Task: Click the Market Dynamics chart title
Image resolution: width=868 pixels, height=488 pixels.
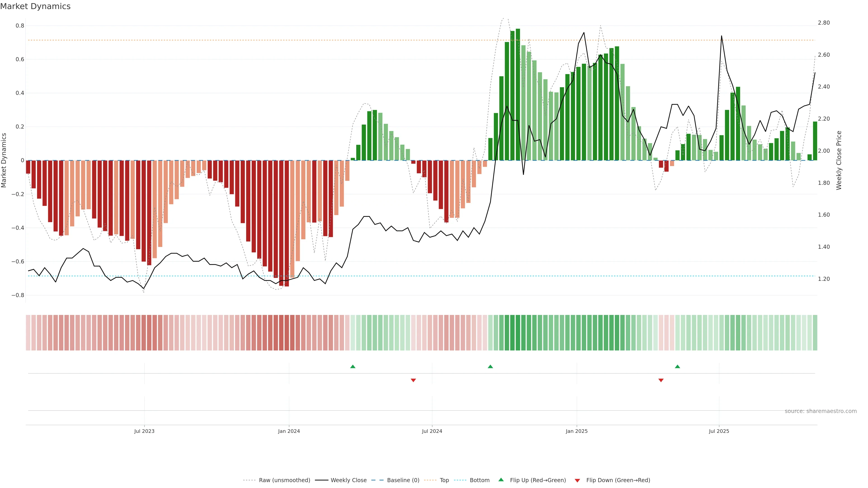Action: point(35,6)
